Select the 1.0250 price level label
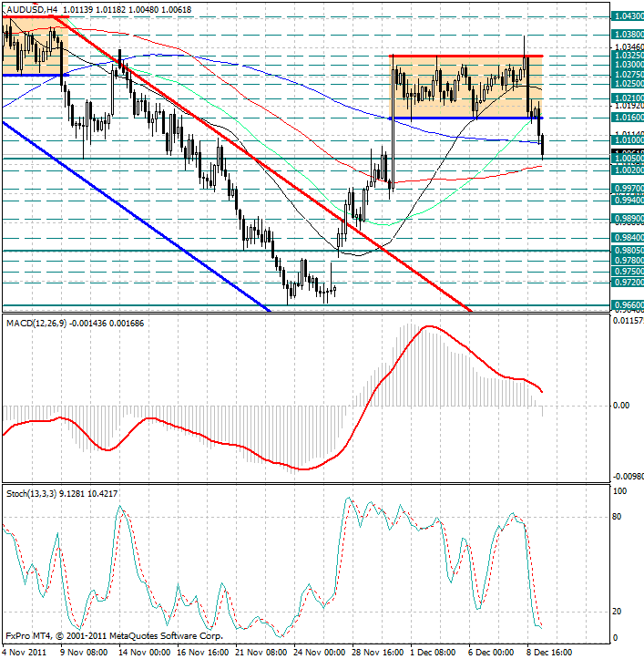 tap(628, 84)
